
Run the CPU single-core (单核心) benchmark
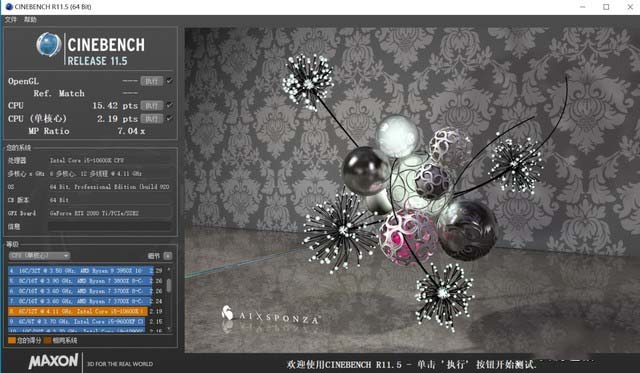pyautogui.click(x=152, y=119)
